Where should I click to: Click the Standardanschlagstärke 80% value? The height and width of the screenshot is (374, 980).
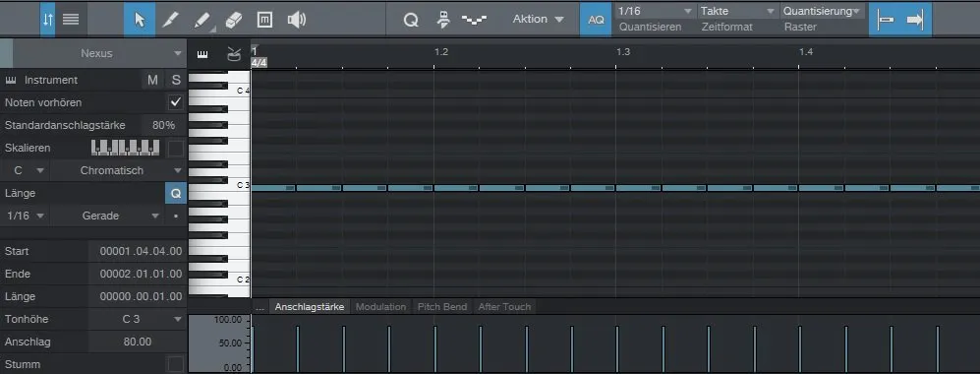[x=164, y=125]
